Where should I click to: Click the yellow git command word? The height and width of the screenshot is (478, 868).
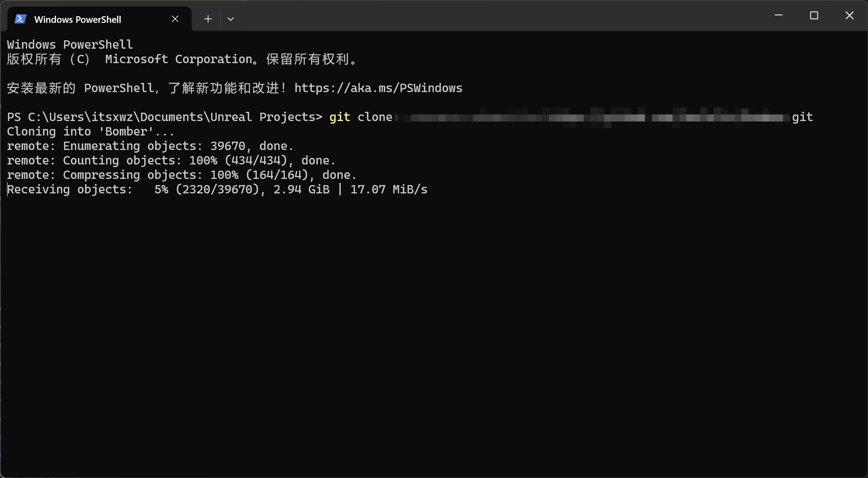(x=340, y=117)
